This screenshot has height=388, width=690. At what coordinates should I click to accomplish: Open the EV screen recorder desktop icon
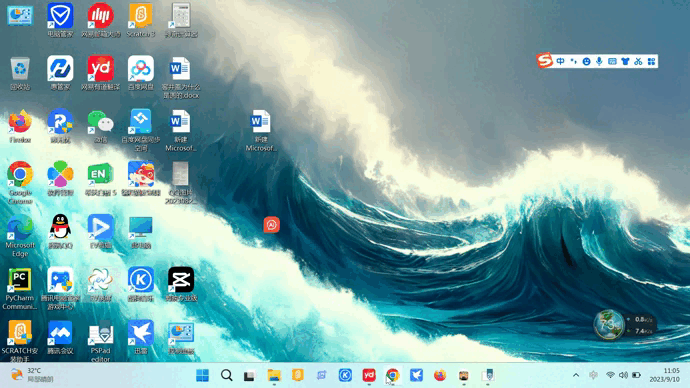pyautogui.click(x=100, y=280)
